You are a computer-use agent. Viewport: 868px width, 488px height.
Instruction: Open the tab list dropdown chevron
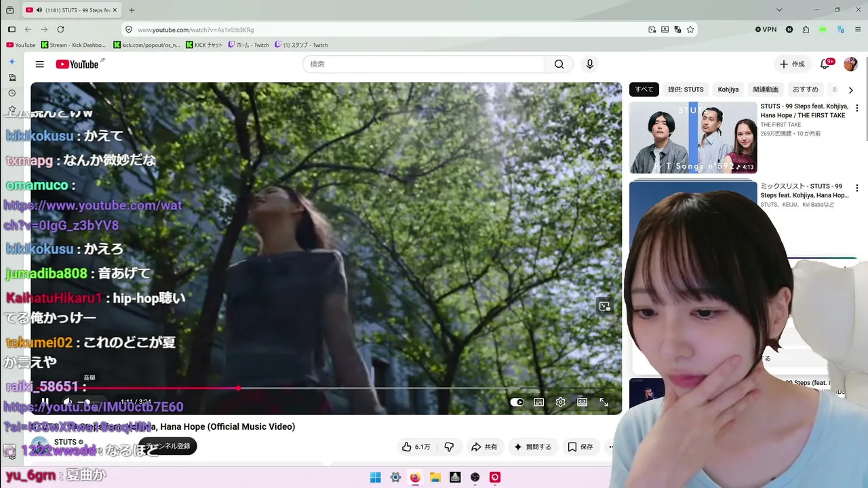pyautogui.click(x=779, y=10)
